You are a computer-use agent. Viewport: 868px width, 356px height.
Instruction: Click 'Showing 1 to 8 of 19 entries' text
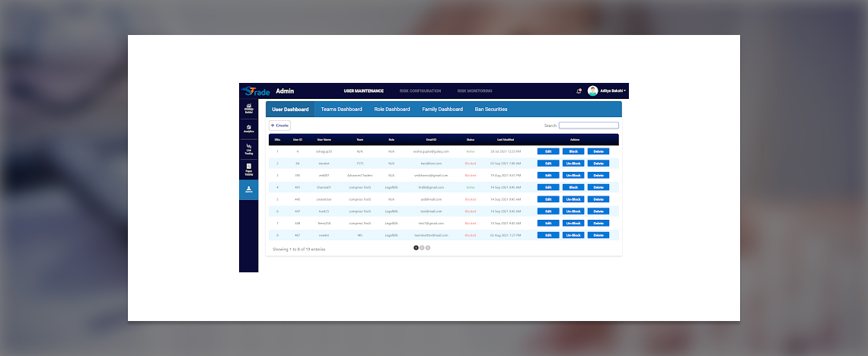pyautogui.click(x=299, y=250)
